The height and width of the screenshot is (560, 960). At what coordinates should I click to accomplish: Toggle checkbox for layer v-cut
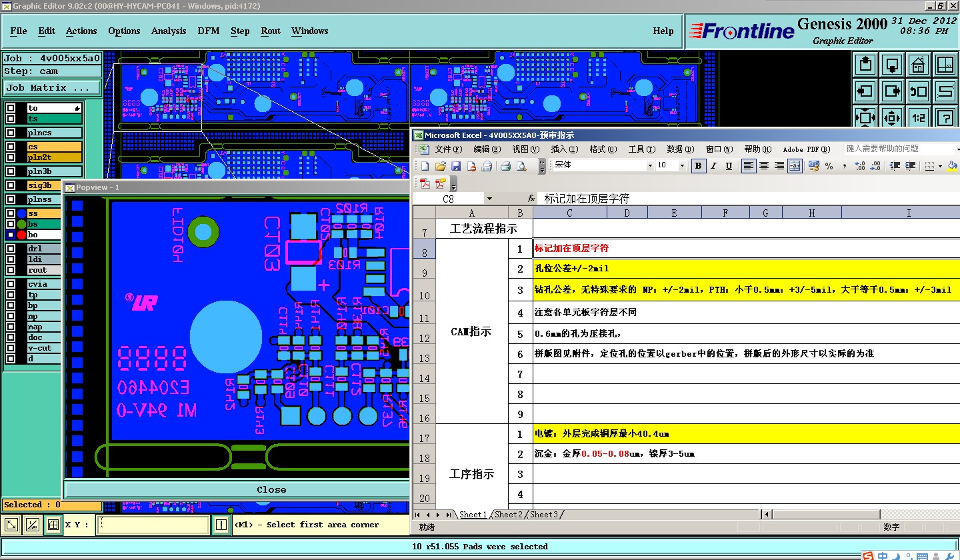tap(11, 348)
